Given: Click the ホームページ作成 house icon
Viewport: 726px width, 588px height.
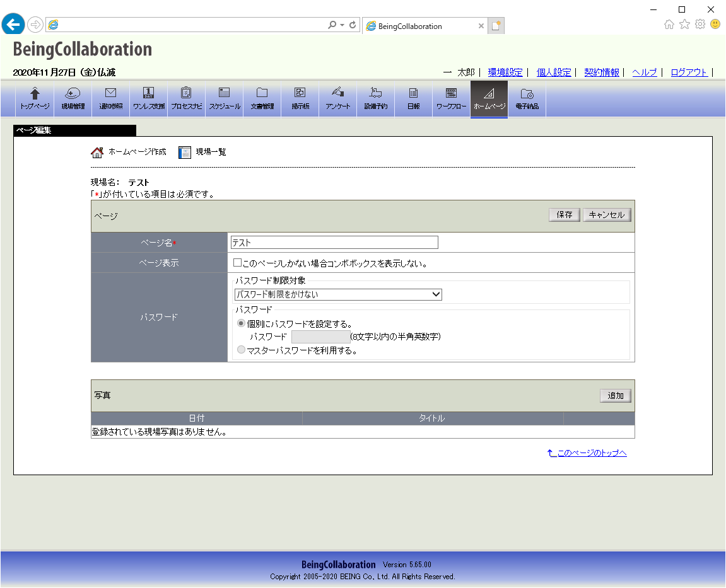Looking at the screenshot, I should point(97,153).
